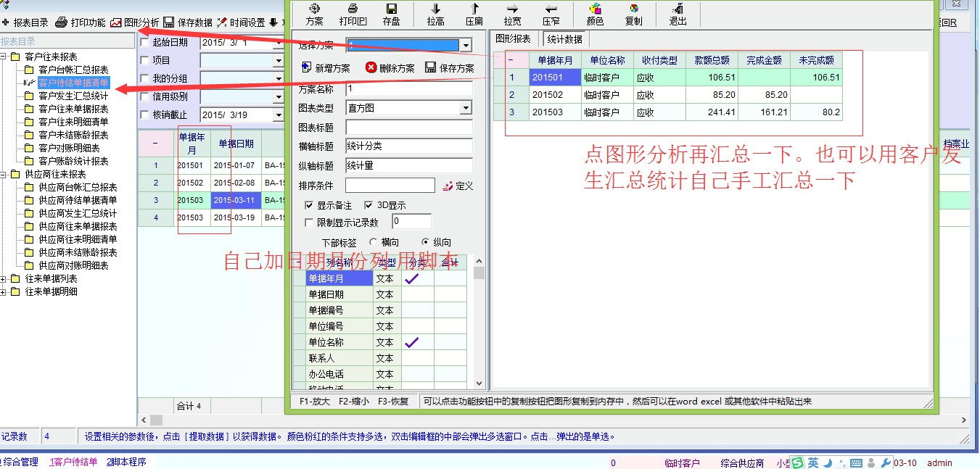The height and width of the screenshot is (469, 980).
Task: Open the 图表类型 dropdown
Action: pos(466,108)
